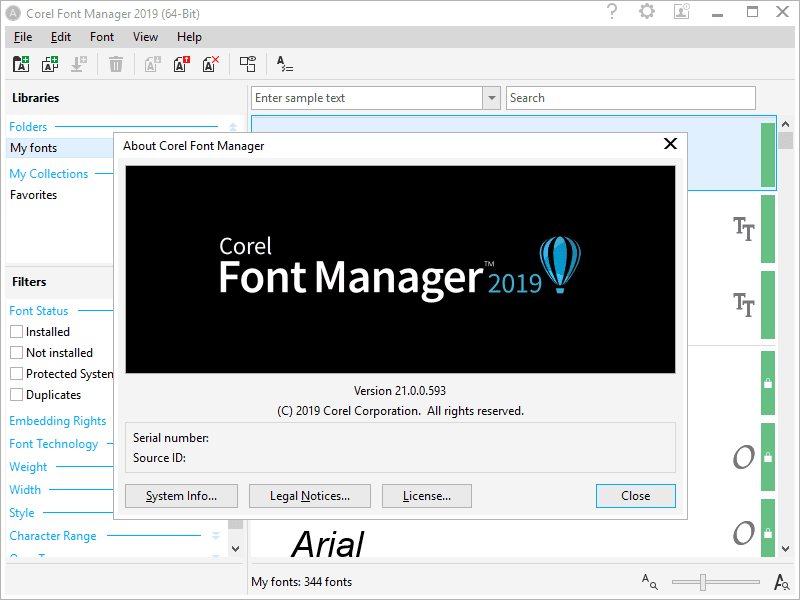Click the Filters panel scroll-down arrow
800x600 pixels.
point(235,549)
